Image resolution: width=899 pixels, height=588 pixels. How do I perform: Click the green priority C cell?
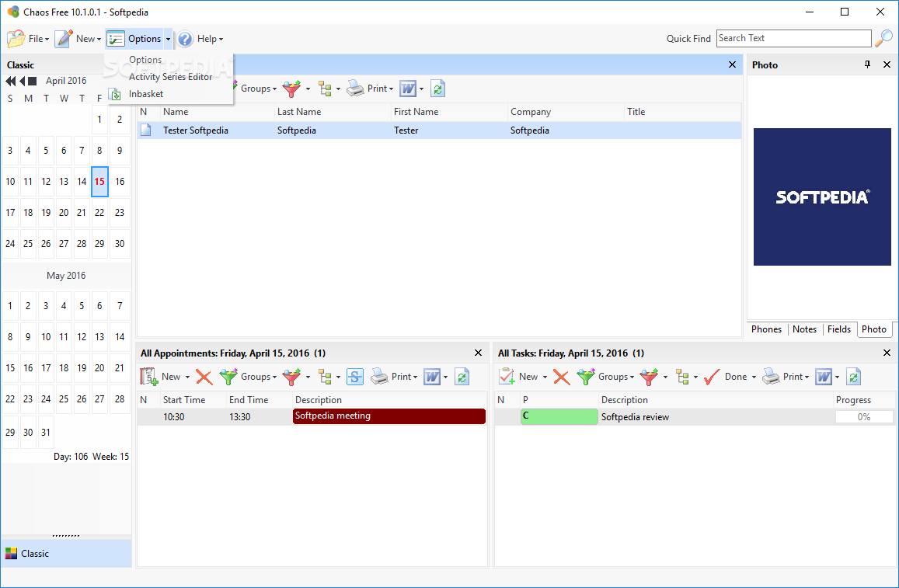coord(559,416)
